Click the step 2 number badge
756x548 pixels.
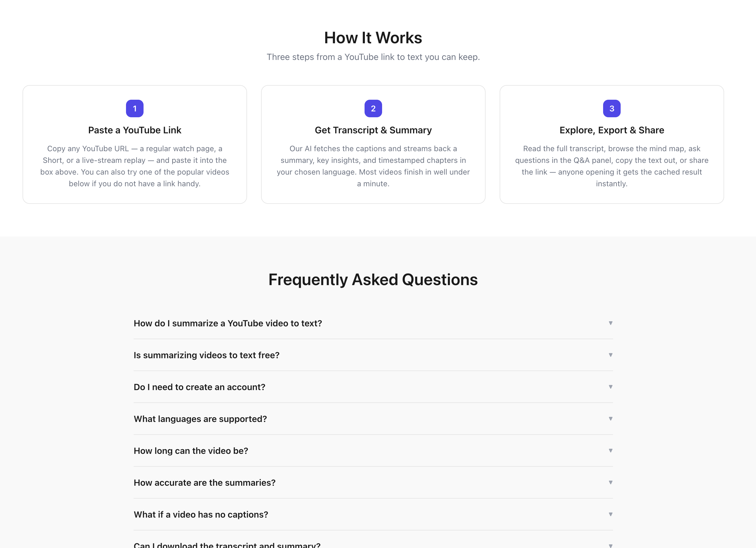click(x=373, y=108)
